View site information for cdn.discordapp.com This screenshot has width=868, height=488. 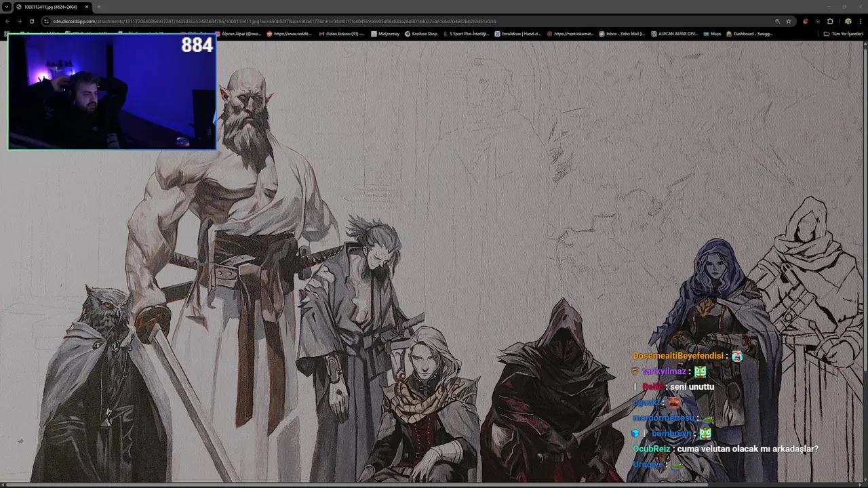(46, 21)
